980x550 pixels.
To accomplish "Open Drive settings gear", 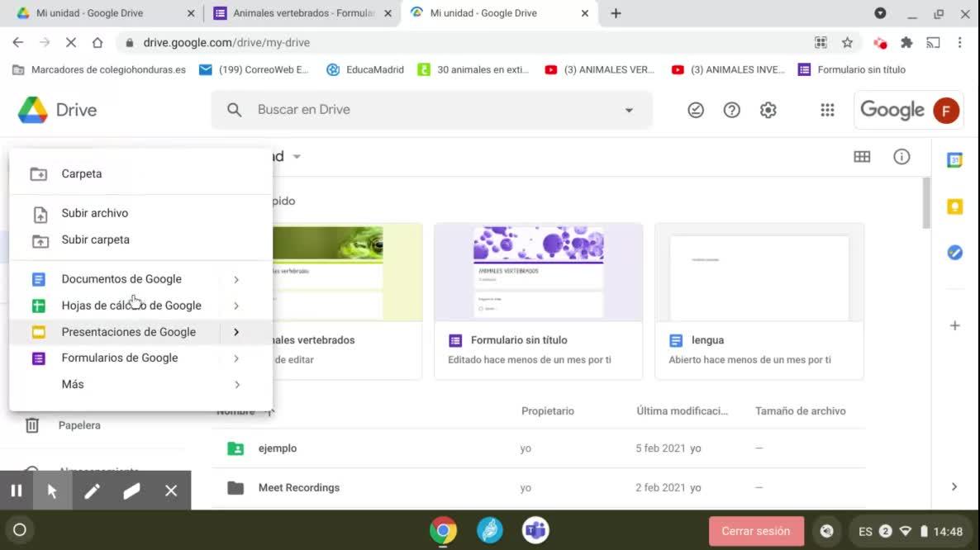I will pyautogui.click(x=768, y=110).
